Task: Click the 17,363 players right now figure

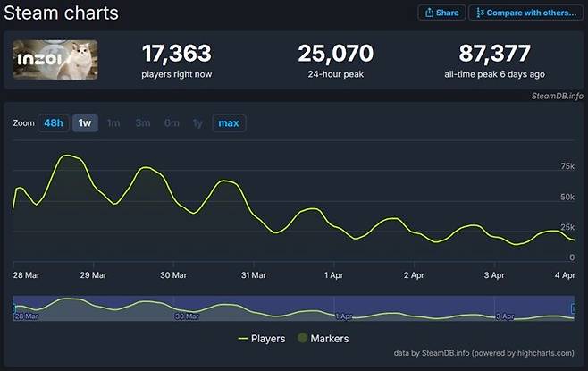Action: click(177, 54)
